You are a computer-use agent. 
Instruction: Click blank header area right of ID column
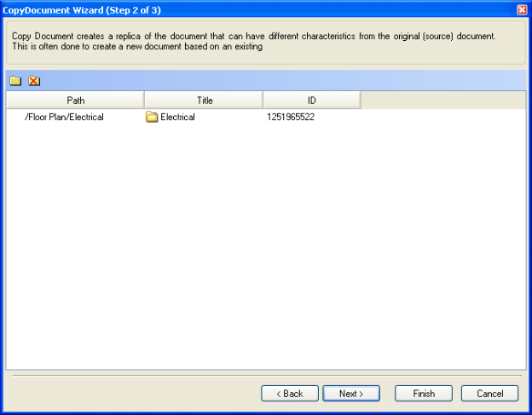click(443, 101)
